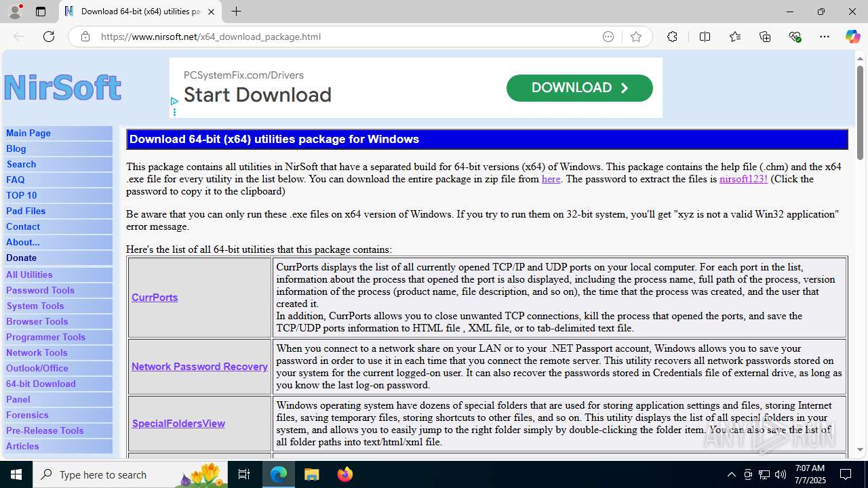Open the tracking prevention icon in address bar
The width and height of the screenshot is (868, 488).
[608, 37]
